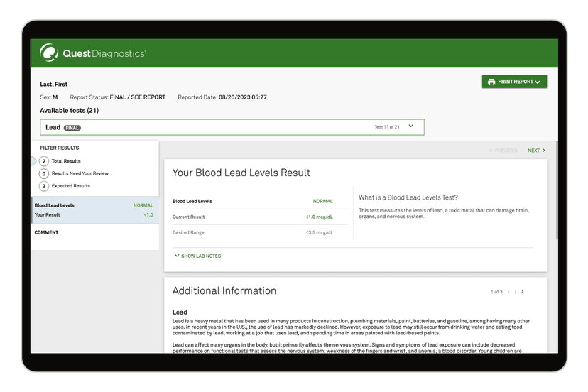This screenshot has width=588, height=392.
Task: Open the Comment section in sidebar
Action: click(x=47, y=232)
